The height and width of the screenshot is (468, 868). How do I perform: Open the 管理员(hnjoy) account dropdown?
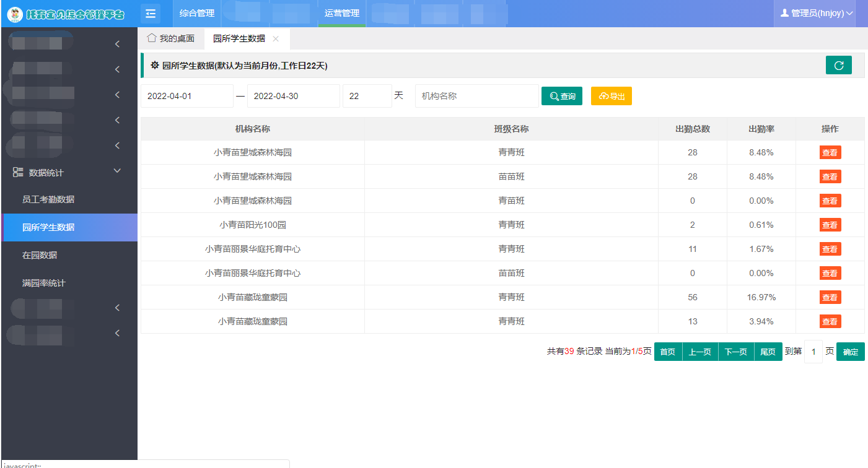[815, 13]
